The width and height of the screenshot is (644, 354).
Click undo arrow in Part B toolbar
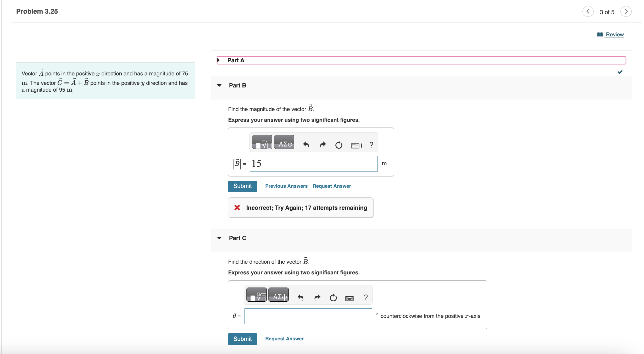pyautogui.click(x=306, y=145)
